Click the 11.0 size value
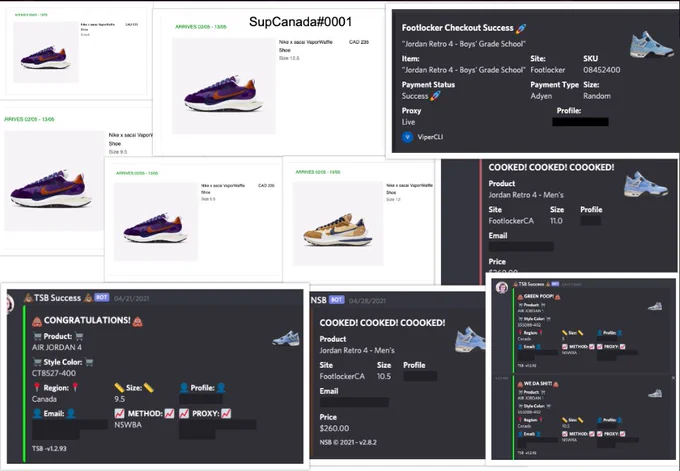Image resolution: width=680 pixels, height=471 pixels. click(x=556, y=221)
